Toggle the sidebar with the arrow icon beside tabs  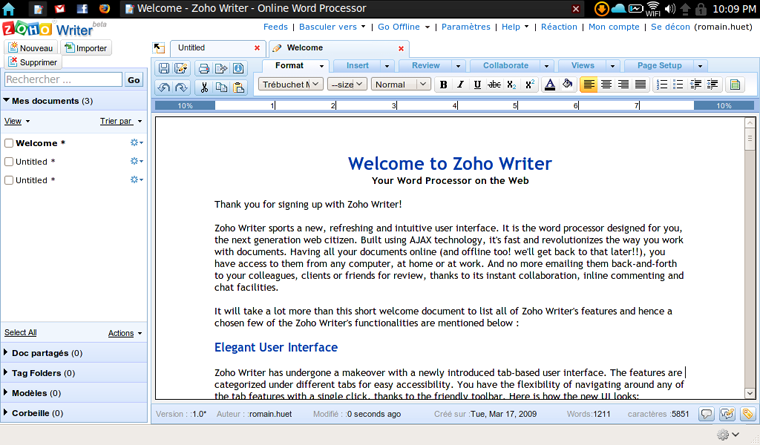click(158, 48)
